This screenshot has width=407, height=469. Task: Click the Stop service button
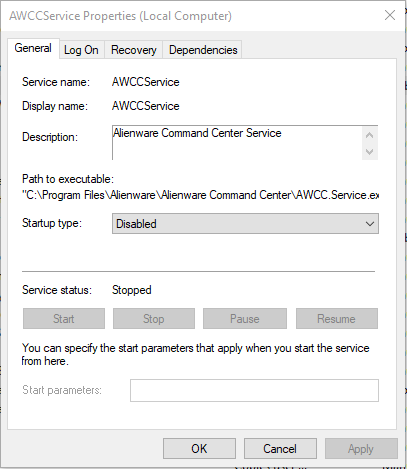(154, 319)
